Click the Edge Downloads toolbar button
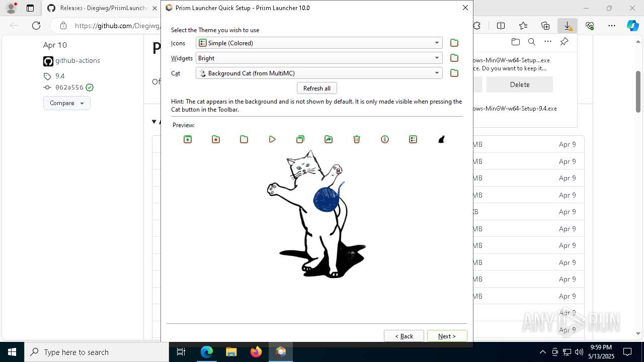Image resolution: width=644 pixels, height=362 pixels. [x=568, y=26]
